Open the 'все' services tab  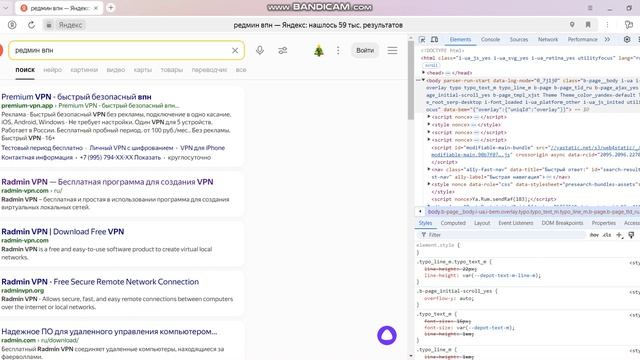pos(241,70)
